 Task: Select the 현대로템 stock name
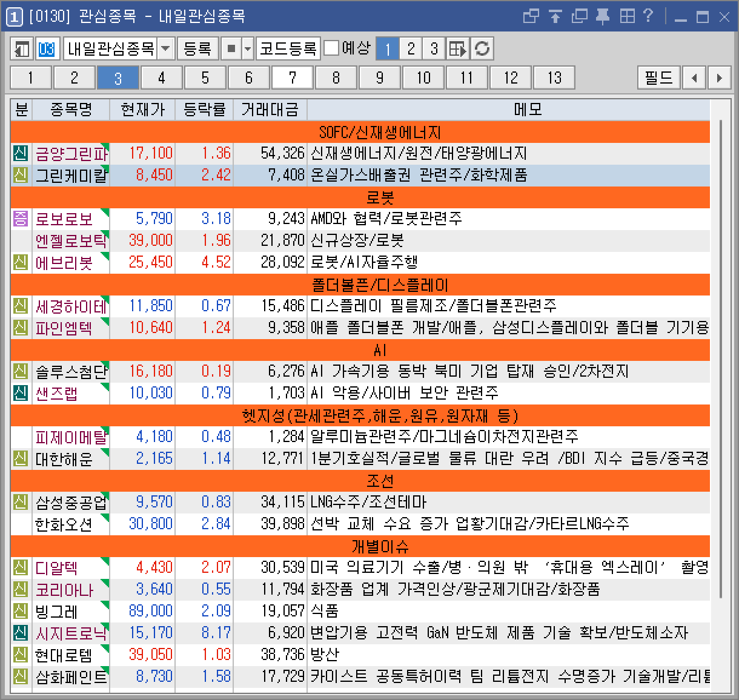point(64,655)
